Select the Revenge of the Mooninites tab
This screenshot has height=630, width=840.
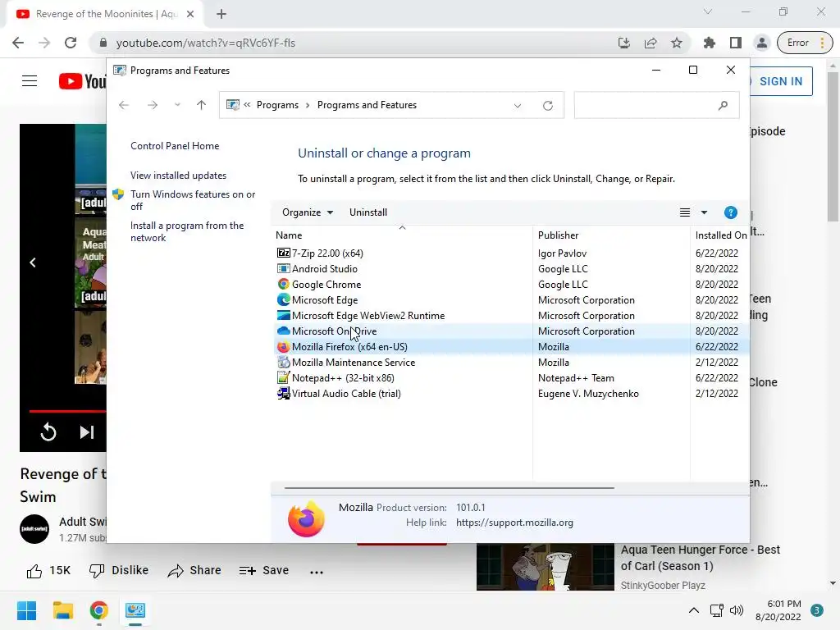coord(104,14)
